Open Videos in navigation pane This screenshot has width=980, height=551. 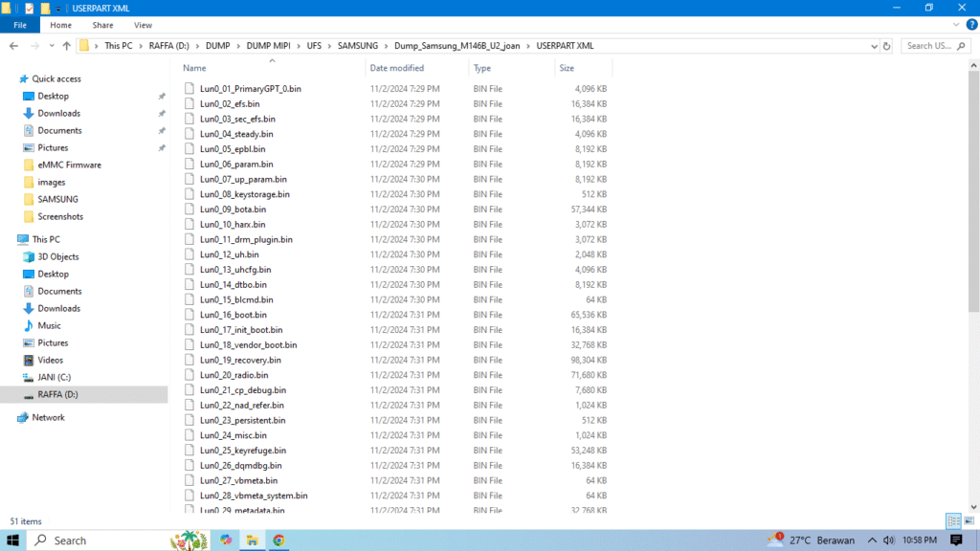pos(50,360)
